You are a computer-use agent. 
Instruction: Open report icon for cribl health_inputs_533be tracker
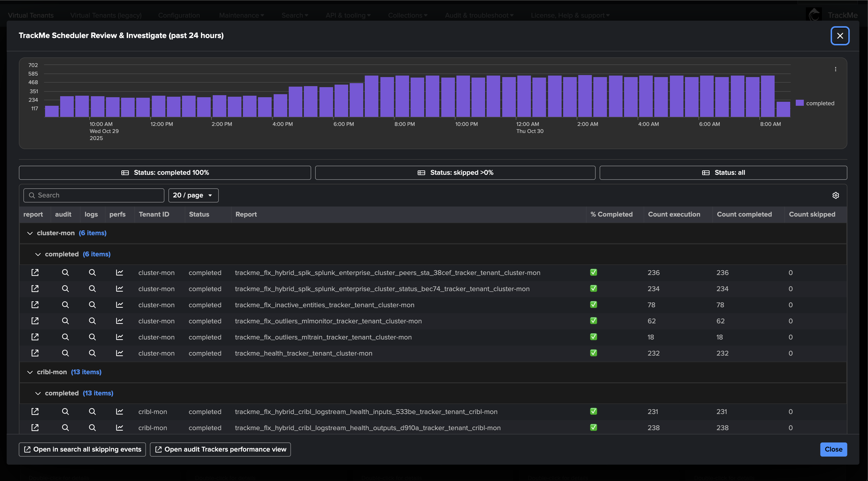[x=35, y=411]
